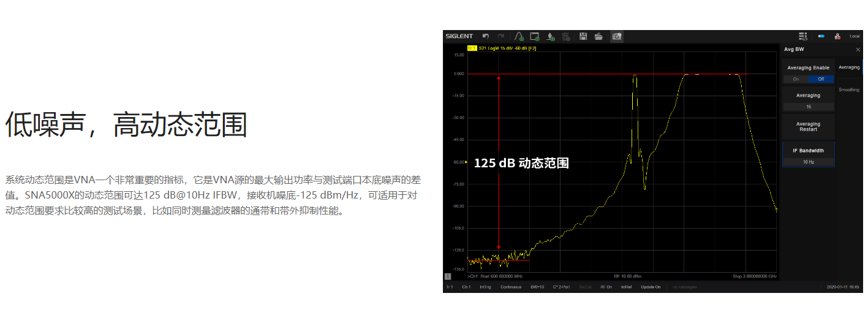Screen dimensions: 868x315
Task: Turn Averaging Enable On
Action: coord(796,79)
